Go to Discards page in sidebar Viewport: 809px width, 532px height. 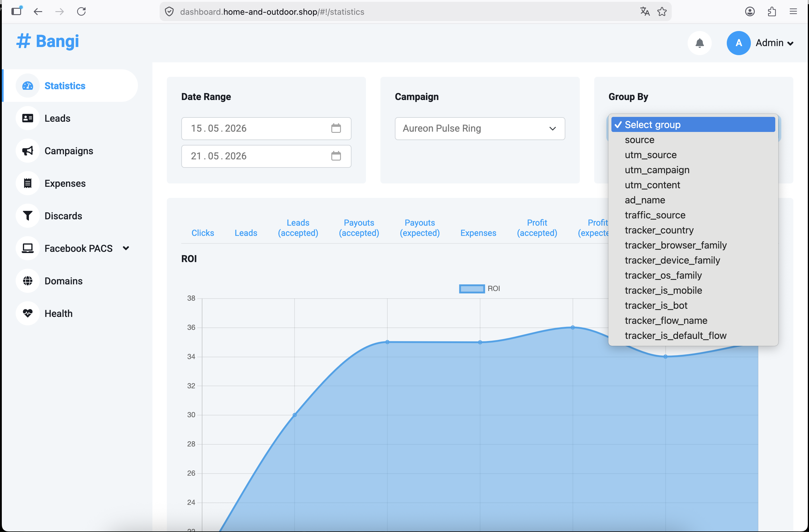(x=63, y=216)
